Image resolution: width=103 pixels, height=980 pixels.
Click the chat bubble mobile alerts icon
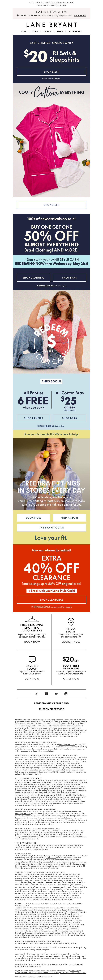[x=32, y=659]
